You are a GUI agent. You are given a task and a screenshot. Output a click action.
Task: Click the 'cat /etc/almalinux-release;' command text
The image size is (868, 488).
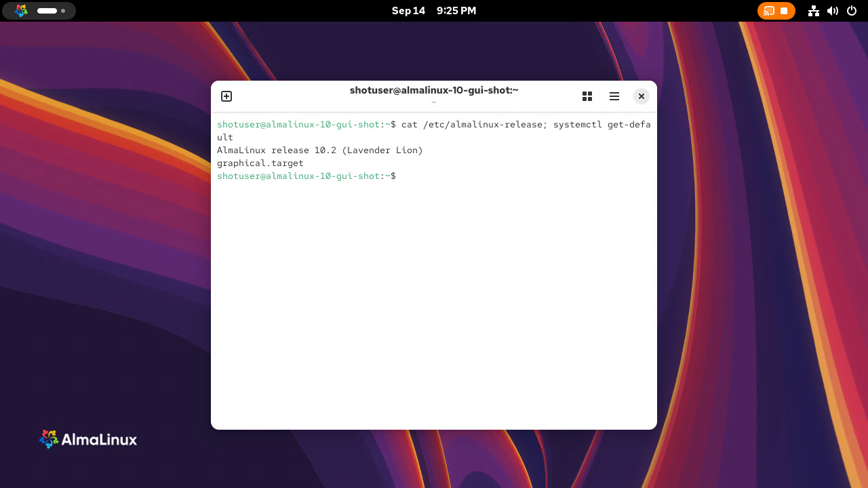(x=475, y=125)
